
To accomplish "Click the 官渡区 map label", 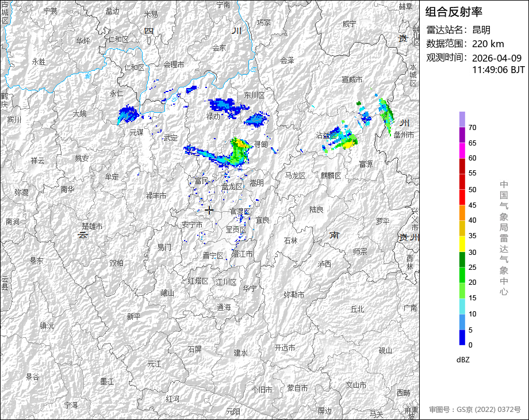I will [240, 211].
